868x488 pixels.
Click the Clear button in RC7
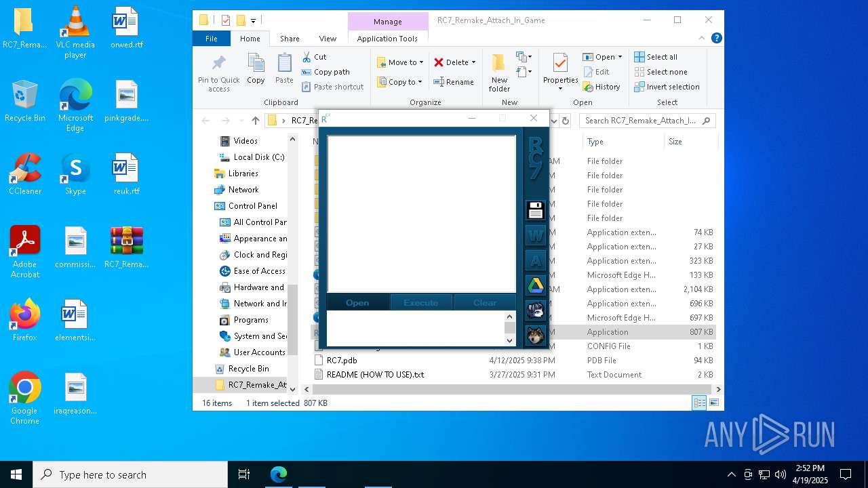[485, 302]
